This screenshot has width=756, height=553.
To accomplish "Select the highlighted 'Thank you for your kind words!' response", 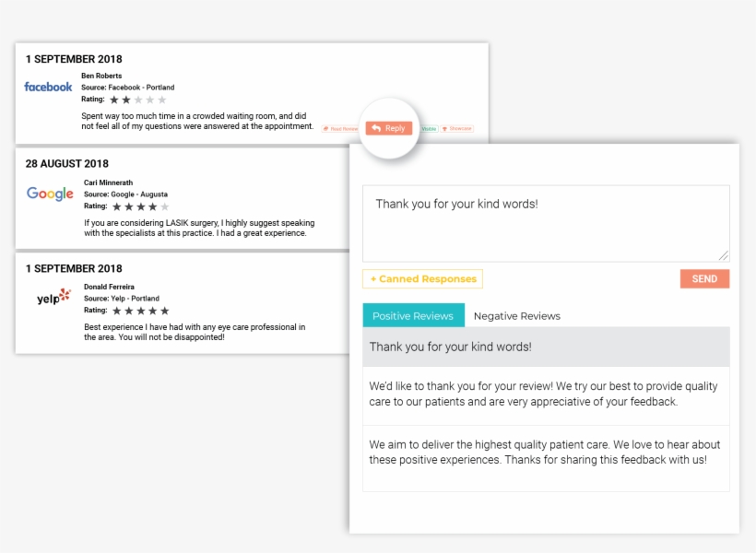I will click(545, 347).
